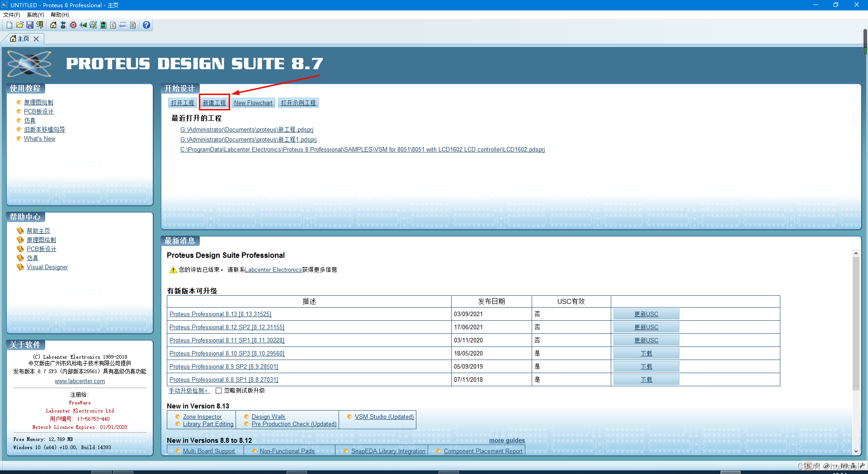Open the 文件(F) menu
This screenshot has width=868, height=474.
tap(12, 15)
